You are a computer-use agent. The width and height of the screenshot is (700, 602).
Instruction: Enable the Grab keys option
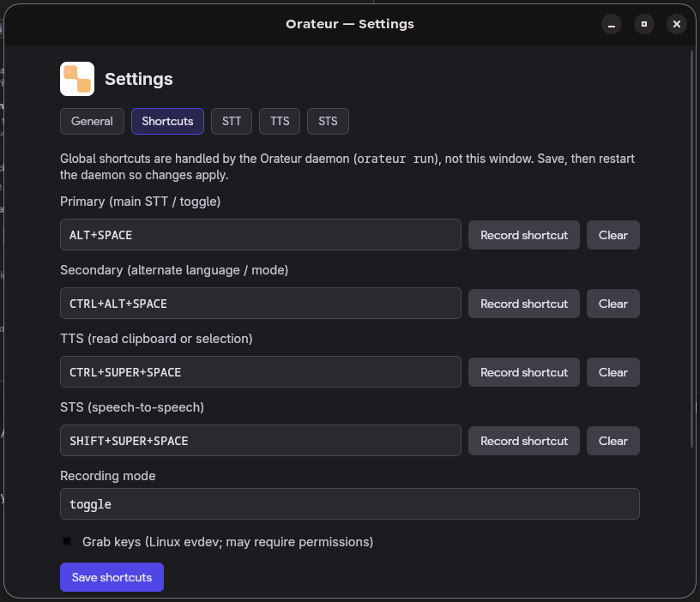(66, 540)
